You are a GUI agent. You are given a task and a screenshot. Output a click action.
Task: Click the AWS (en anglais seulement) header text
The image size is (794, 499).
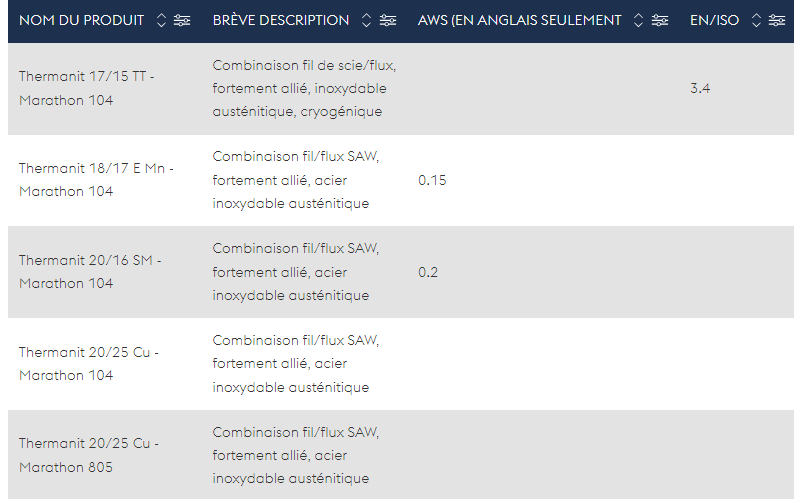[519, 21]
